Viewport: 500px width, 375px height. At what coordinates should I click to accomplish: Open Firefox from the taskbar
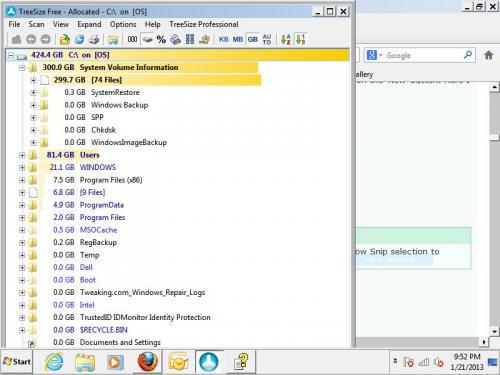pos(148,362)
